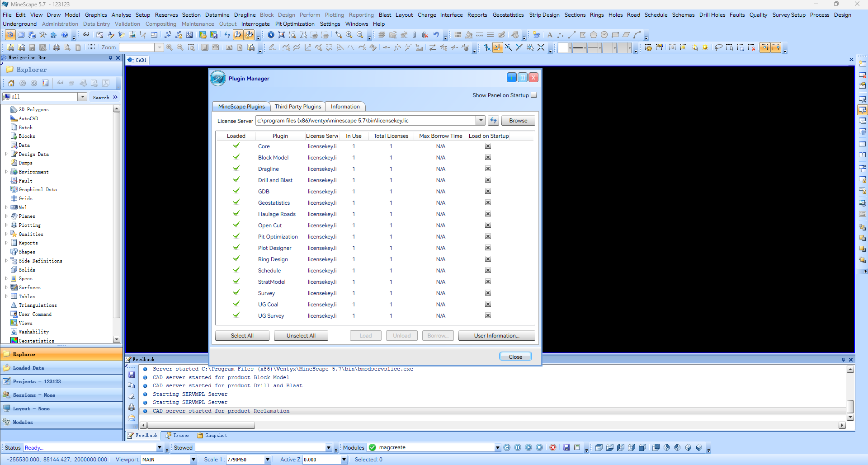Toggle Load on Startup for Core
Viewport: 868px width, 465px height.
(488, 146)
